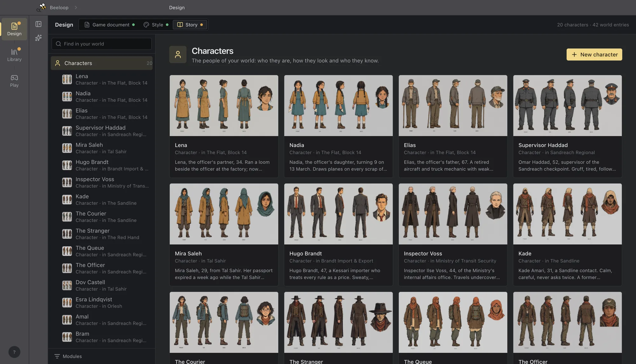Open the Lena character card image
Screen dimensions: 636x364
pyautogui.click(x=224, y=105)
